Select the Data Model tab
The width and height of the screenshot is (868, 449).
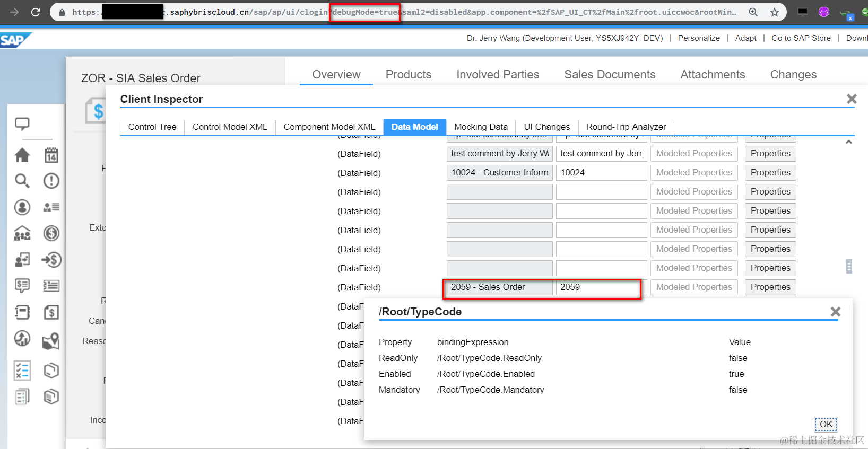click(x=415, y=127)
